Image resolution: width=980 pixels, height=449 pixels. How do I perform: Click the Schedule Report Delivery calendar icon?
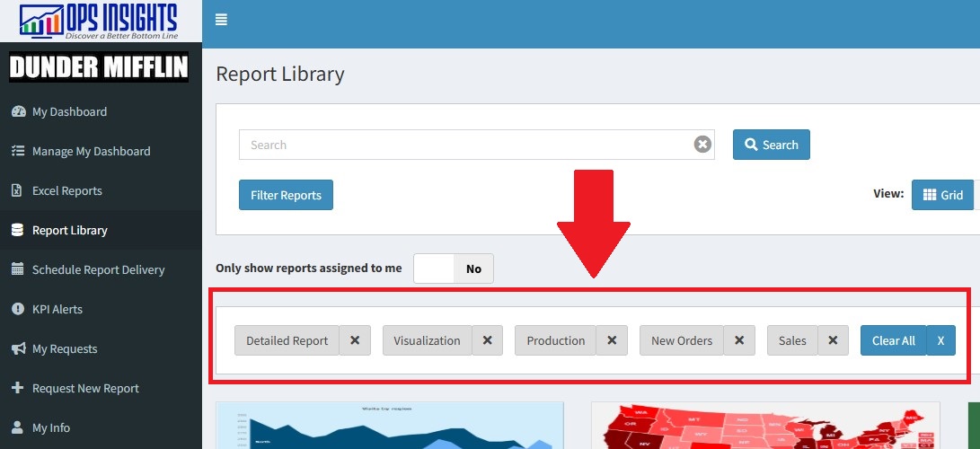click(x=18, y=269)
